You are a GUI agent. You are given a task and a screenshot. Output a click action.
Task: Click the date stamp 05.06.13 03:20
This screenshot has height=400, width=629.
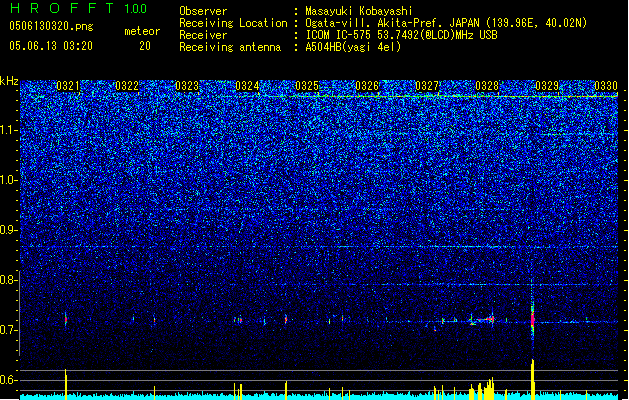coord(51,46)
